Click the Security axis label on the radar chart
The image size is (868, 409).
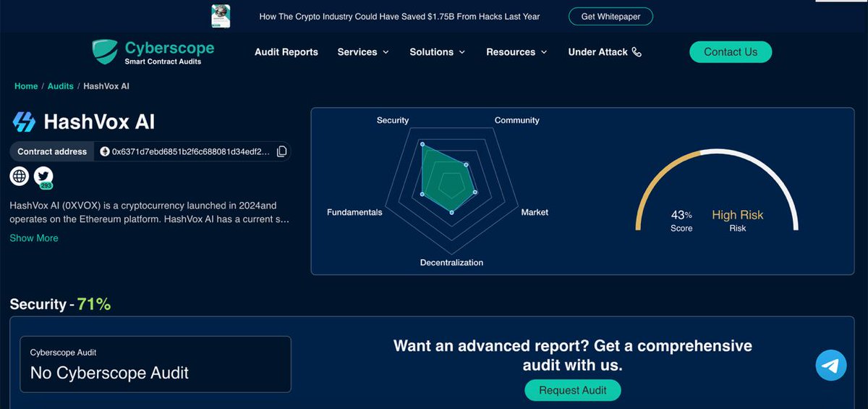pos(393,120)
